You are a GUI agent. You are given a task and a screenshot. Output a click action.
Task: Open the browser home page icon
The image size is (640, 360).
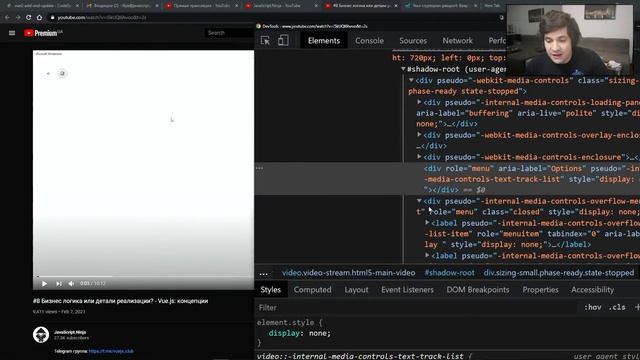click(x=39, y=18)
